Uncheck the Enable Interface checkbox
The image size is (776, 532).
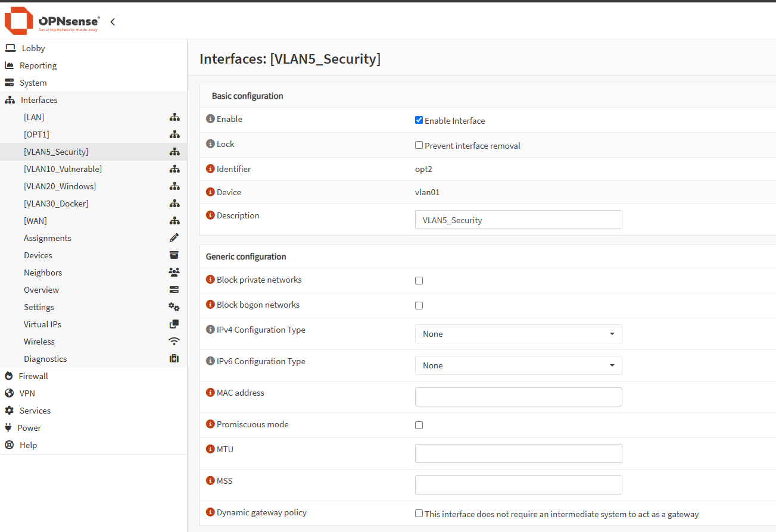click(x=419, y=120)
